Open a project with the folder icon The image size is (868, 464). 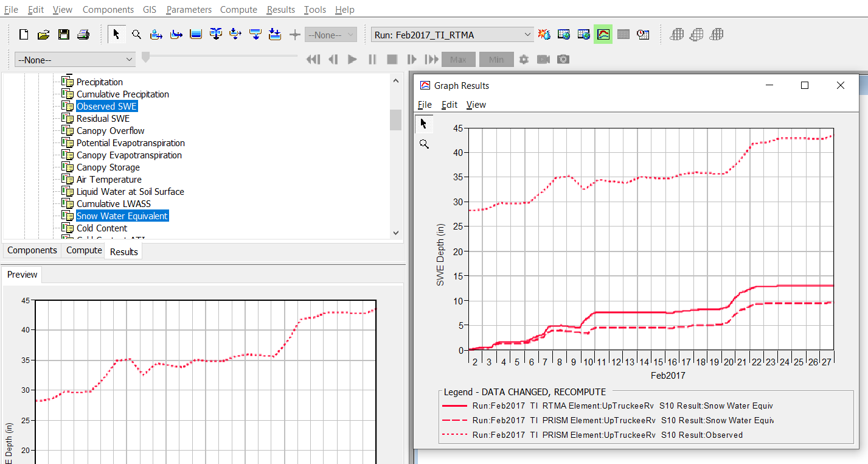tap(43, 35)
